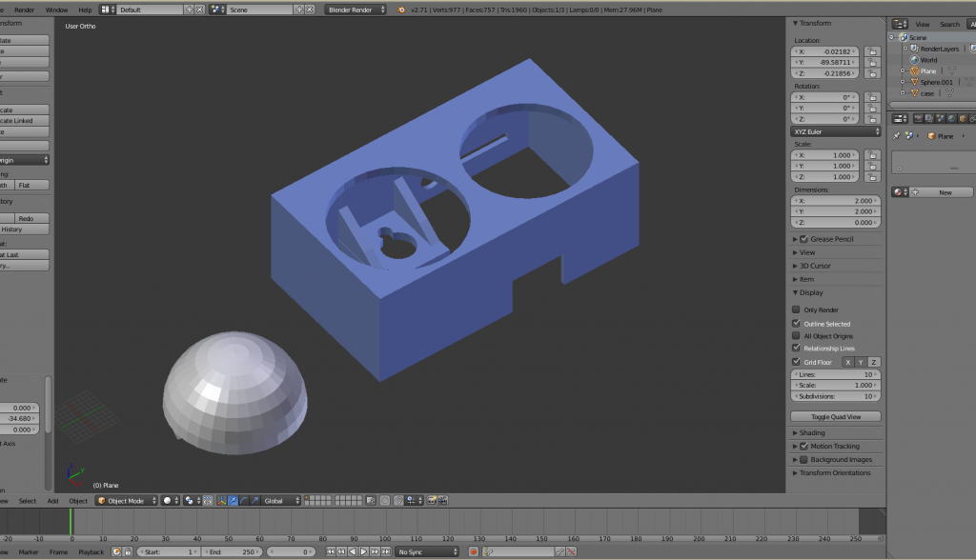Toggle Relationship Lines checkbox

[x=796, y=348]
